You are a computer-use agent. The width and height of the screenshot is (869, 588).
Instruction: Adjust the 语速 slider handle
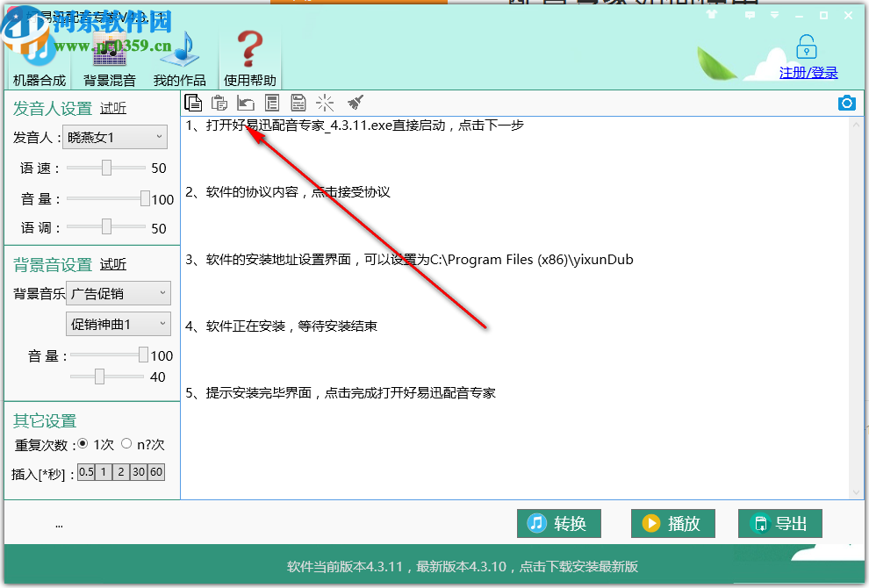click(x=106, y=168)
